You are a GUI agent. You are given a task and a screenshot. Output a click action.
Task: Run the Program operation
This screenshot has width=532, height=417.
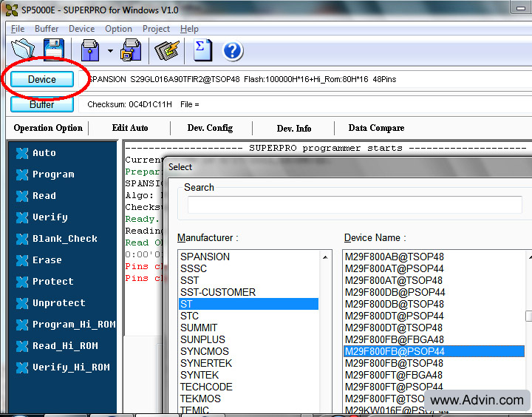tap(45, 174)
